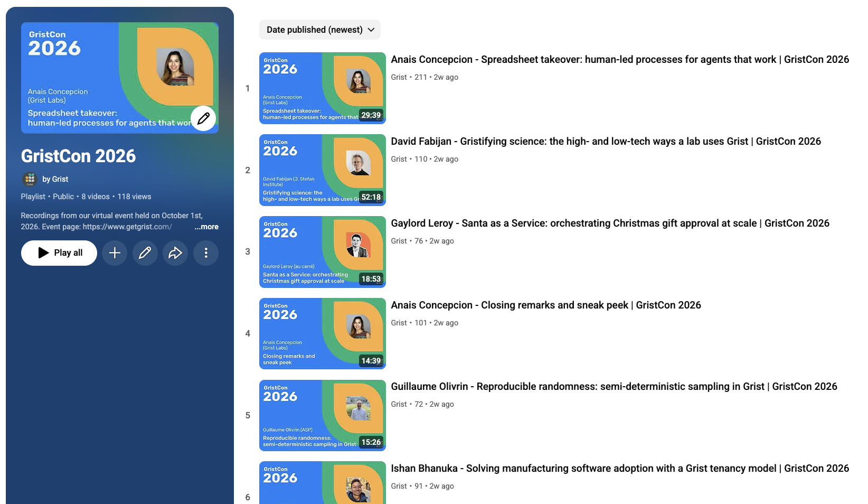Open 'Closing remarks and sneak peek' title
Viewport: 868px width, 504px height.
coord(546,305)
